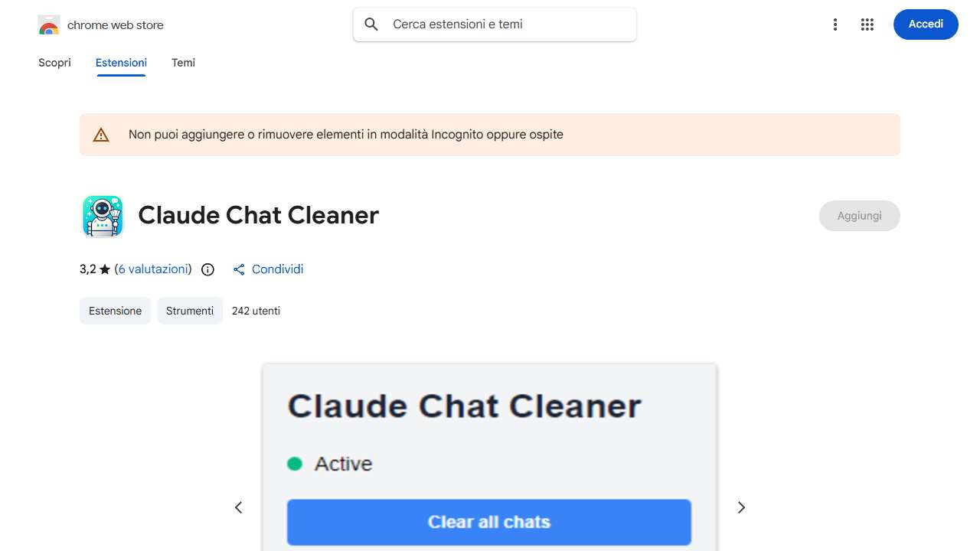Select the Estensioni tab
Image resolution: width=980 pixels, height=551 pixels.
point(121,63)
